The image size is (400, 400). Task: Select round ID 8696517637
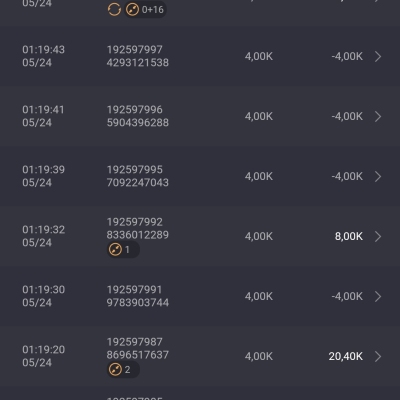click(138, 355)
